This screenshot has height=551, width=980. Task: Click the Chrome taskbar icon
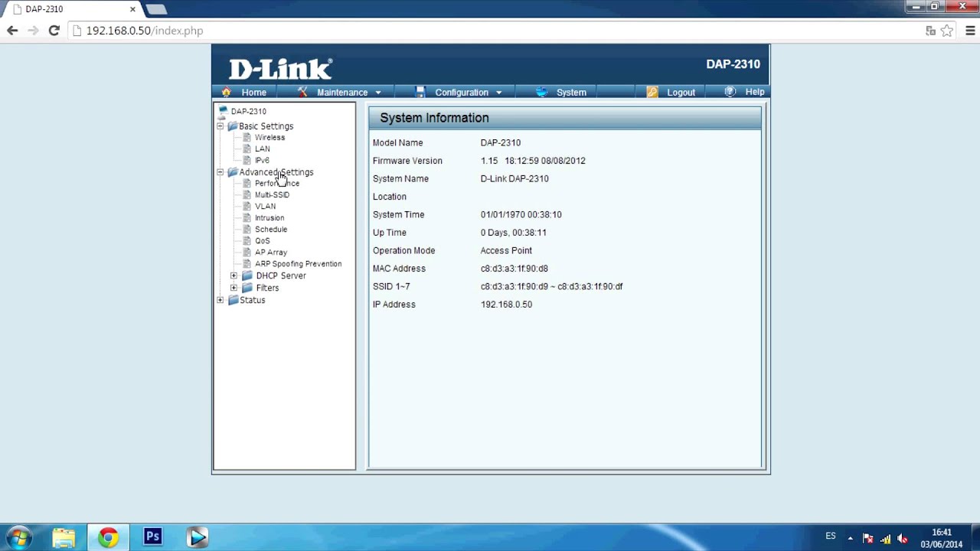coord(108,537)
